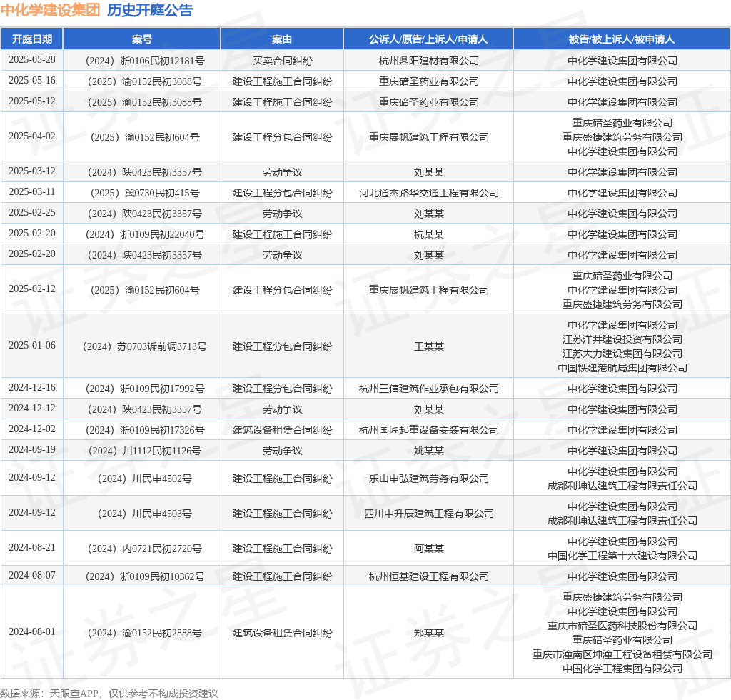Image resolution: width=731 pixels, height=700 pixels.
Task: Click the date cell "2025-04-02"
Action: (31, 136)
